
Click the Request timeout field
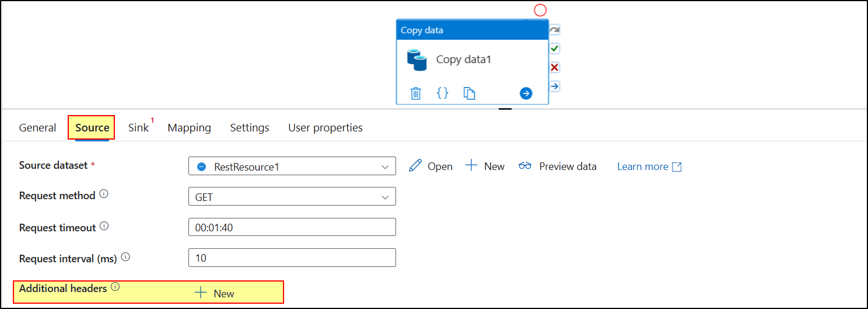coord(292,227)
